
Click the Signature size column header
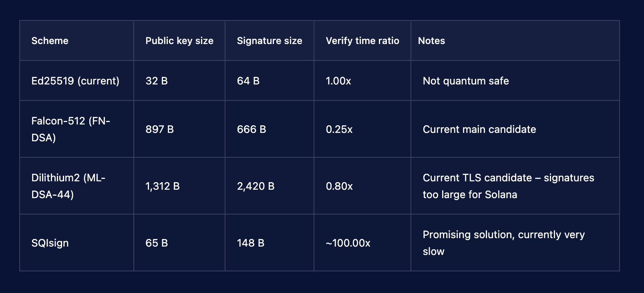point(269,41)
